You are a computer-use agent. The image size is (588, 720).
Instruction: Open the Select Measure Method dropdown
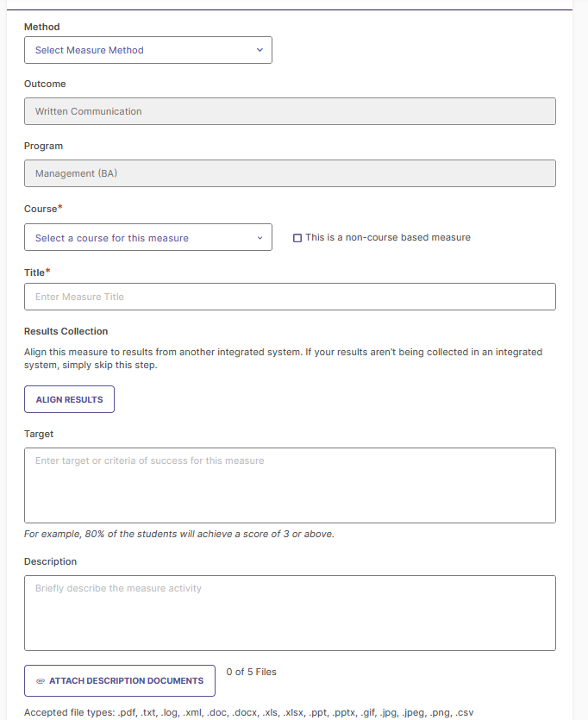tap(148, 50)
